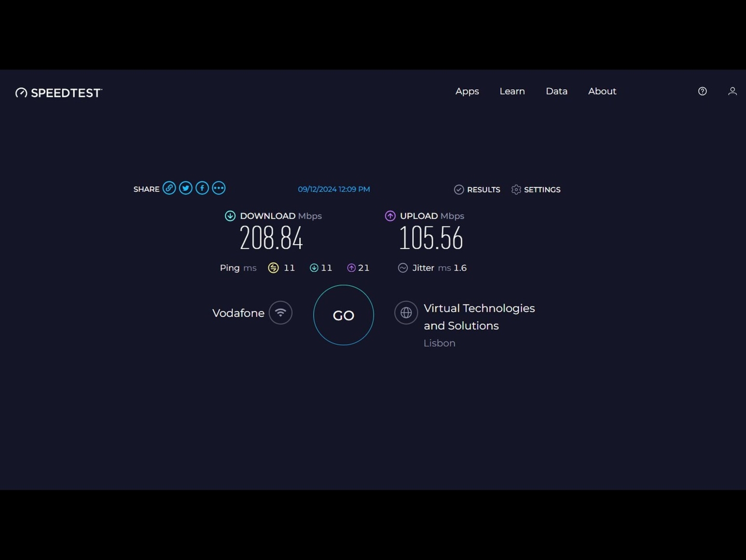This screenshot has height=560, width=746.
Task: Open the Apps menu
Action: (x=467, y=91)
